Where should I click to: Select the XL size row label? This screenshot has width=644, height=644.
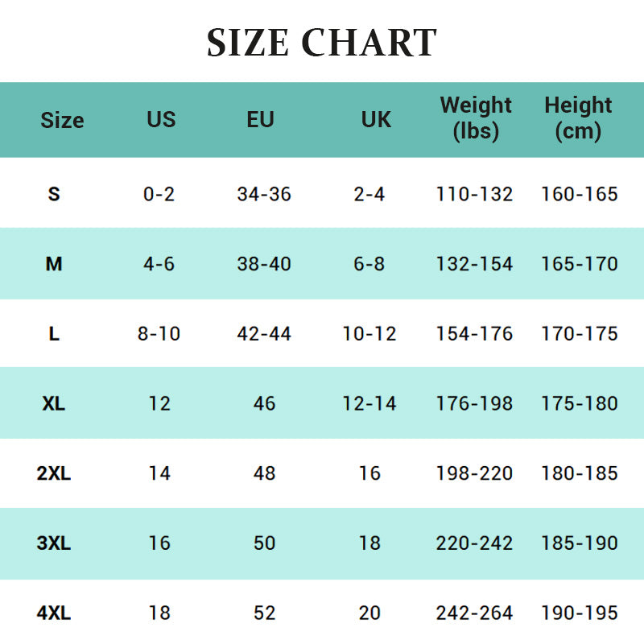tap(54, 403)
